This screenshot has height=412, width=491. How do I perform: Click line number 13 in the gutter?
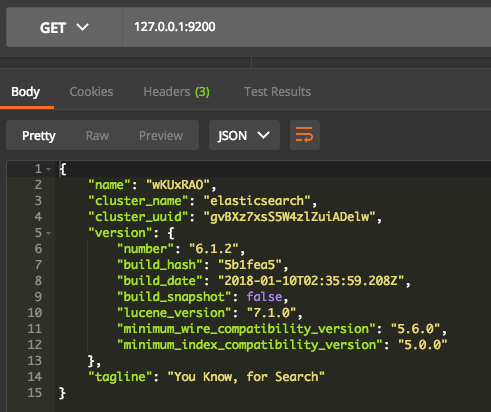pyautogui.click(x=35, y=361)
